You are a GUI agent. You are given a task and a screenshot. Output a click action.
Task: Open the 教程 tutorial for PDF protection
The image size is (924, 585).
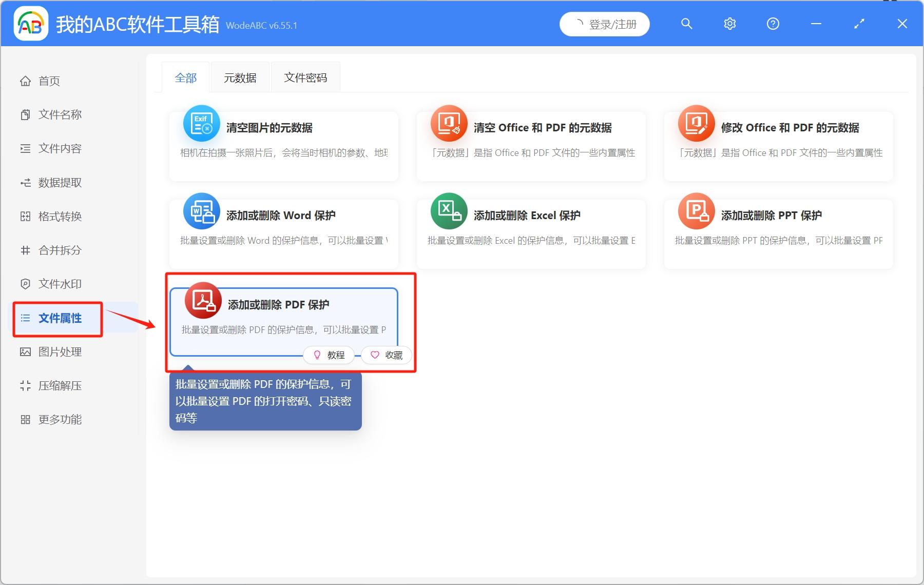coord(329,355)
